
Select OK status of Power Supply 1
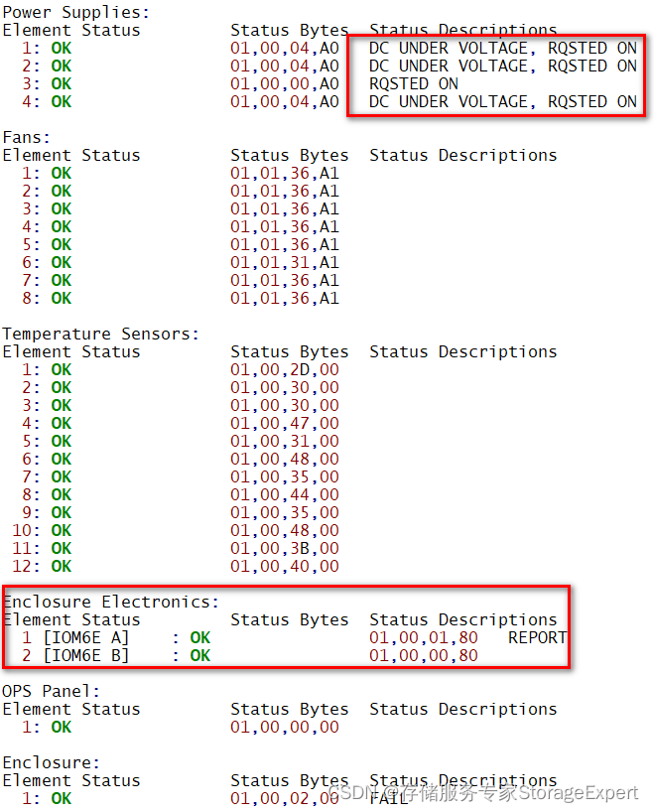[62, 49]
